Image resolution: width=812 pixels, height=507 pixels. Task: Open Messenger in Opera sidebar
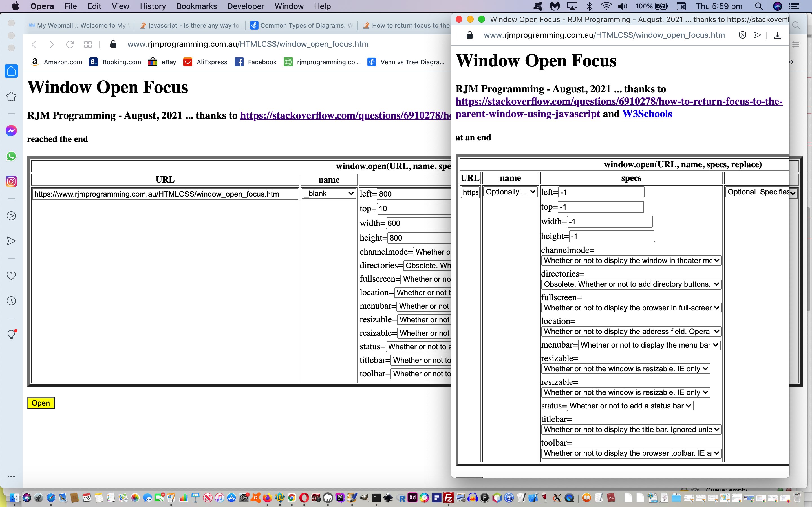[x=11, y=131]
